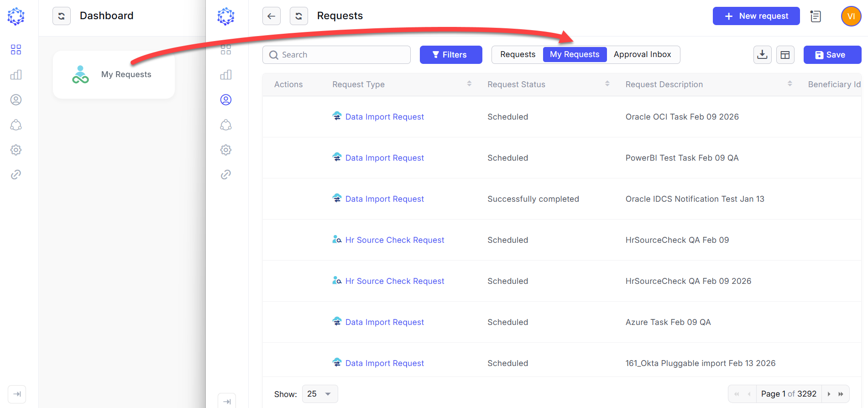Open the column layout chooser icon
Viewport: 868px width, 408px height.
point(785,55)
